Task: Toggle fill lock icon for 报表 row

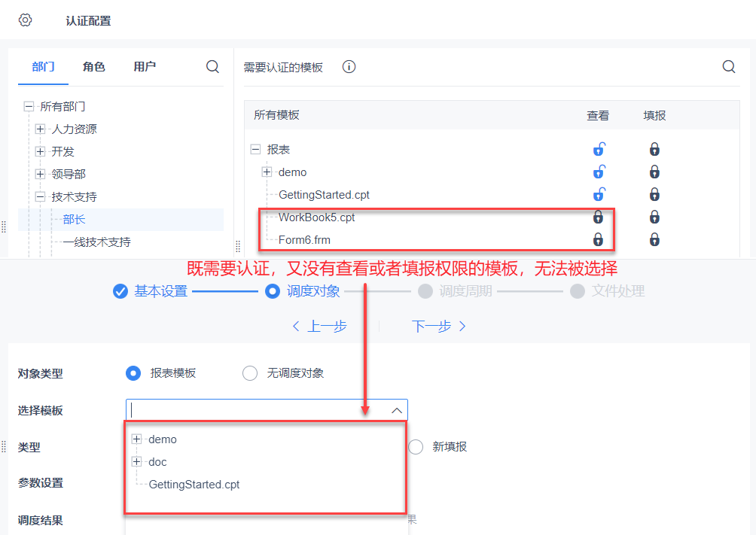Action: pos(654,150)
